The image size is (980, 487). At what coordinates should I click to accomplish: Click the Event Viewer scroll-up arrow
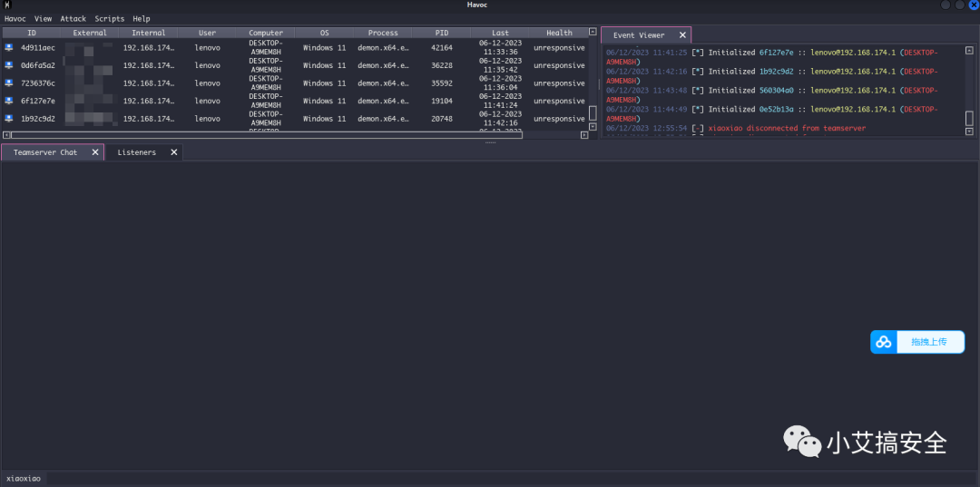pos(969,51)
